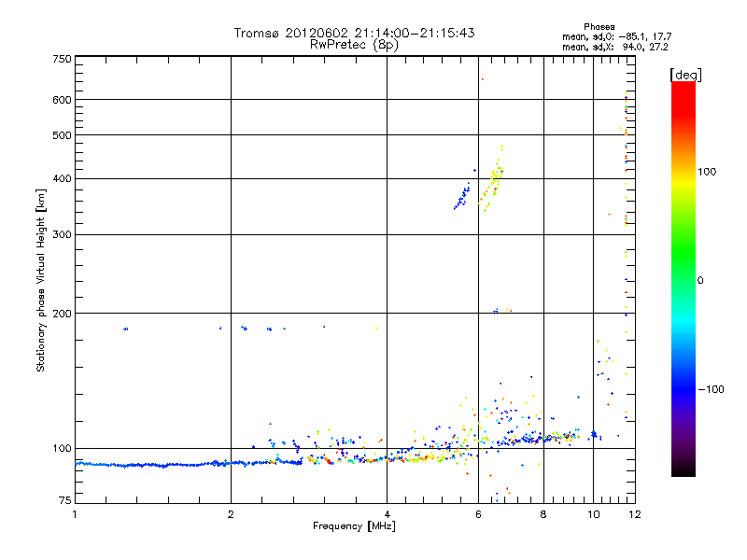This screenshot has height=560, width=747.
Task: Click the x-axis tick label '10'
Action: click(x=594, y=514)
